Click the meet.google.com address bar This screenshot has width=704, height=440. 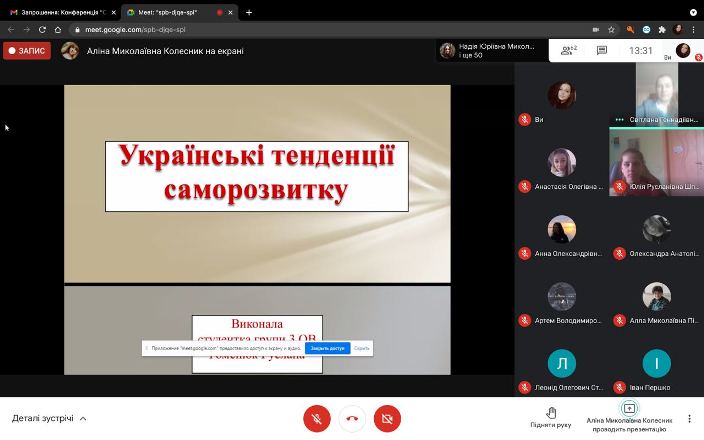332,30
